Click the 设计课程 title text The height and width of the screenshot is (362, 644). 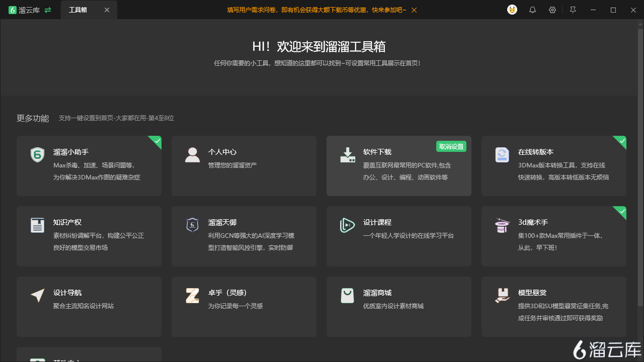(x=377, y=222)
